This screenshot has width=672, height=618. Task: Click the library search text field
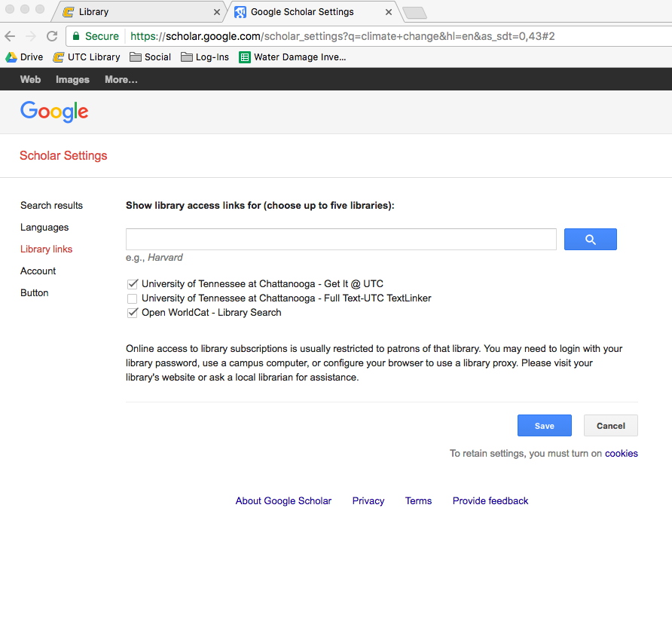point(341,240)
